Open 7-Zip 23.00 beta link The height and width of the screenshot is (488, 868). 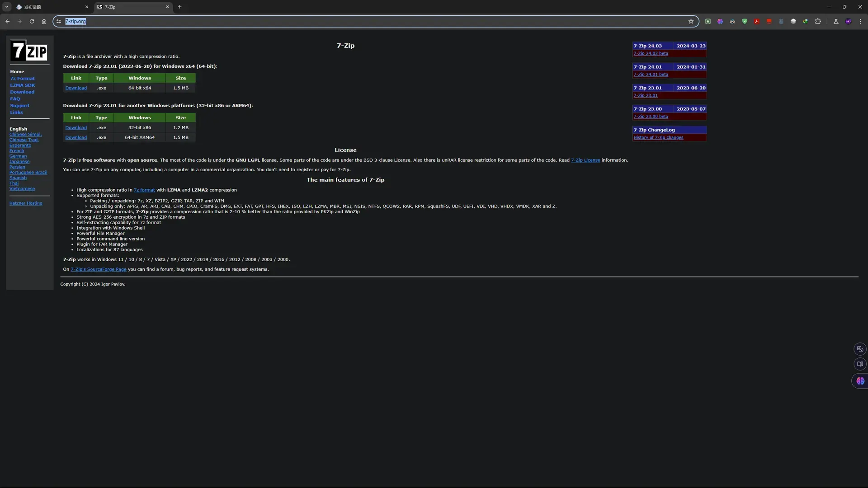[651, 117]
